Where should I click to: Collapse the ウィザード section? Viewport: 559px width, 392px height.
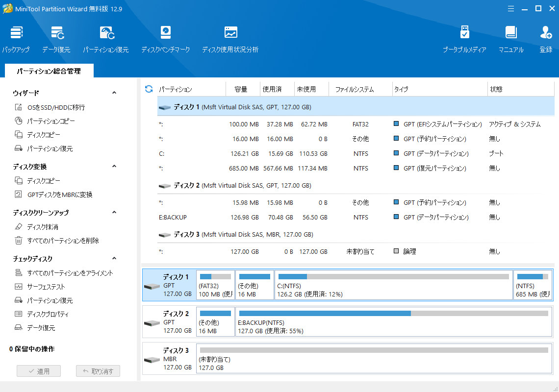114,93
